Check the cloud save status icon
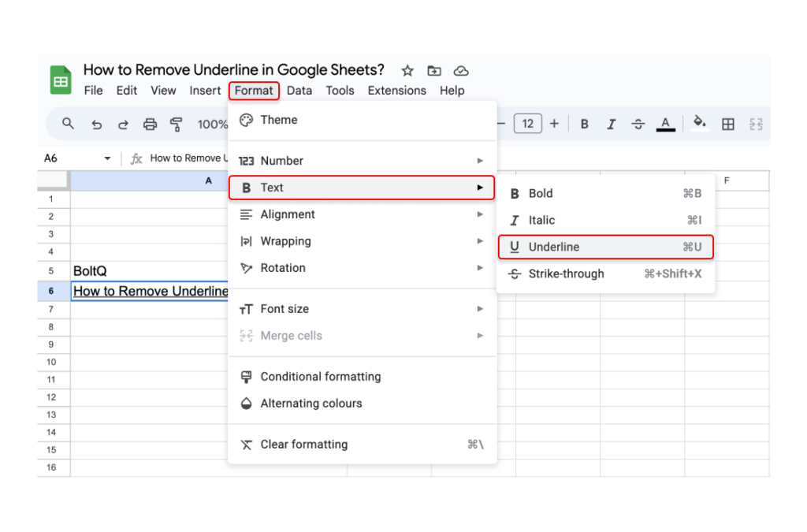Image resolution: width=807 pixels, height=532 pixels. click(460, 70)
